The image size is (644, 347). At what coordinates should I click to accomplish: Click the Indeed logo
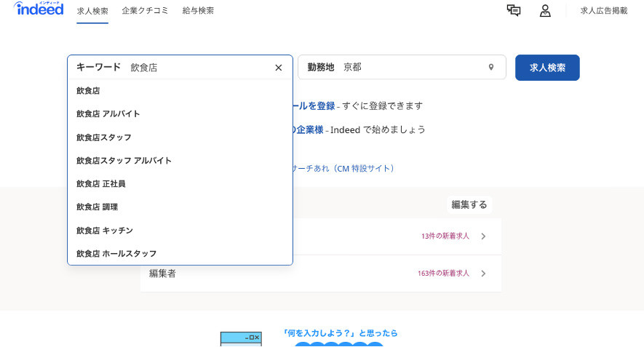[x=39, y=9]
